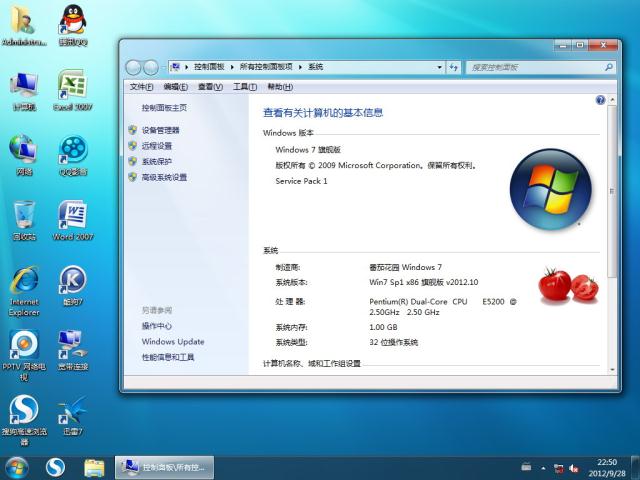Launch Excel 2007 desktop shortcut
Image resolution: width=640 pixels, height=480 pixels.
[73, 91]
